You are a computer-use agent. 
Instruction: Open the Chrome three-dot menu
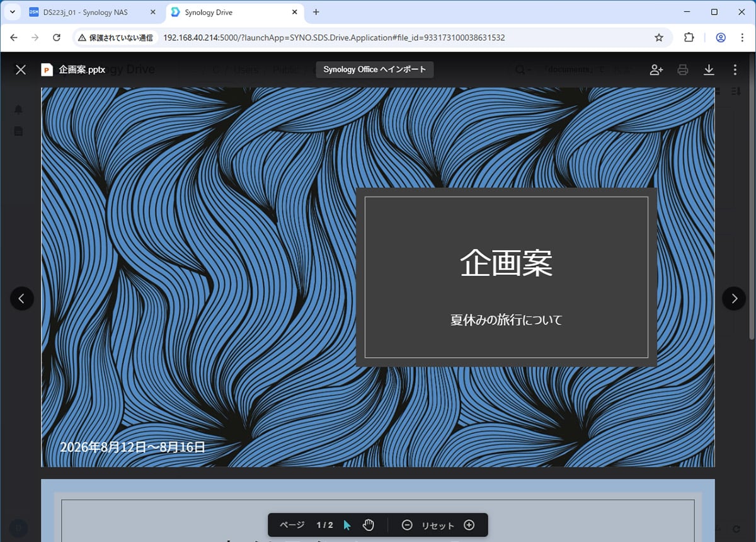742,38
